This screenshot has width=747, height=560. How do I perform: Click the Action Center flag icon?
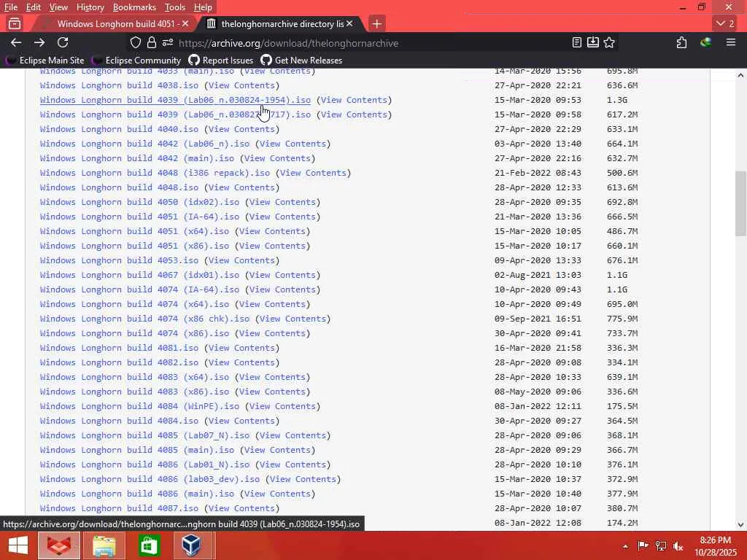643,545
